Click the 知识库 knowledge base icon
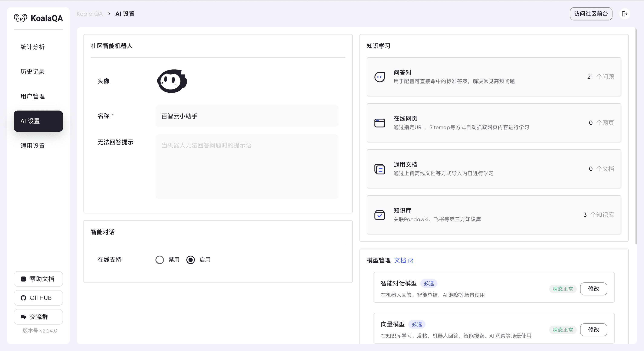This screenshot has width=644, height=351. pos(379,215)
